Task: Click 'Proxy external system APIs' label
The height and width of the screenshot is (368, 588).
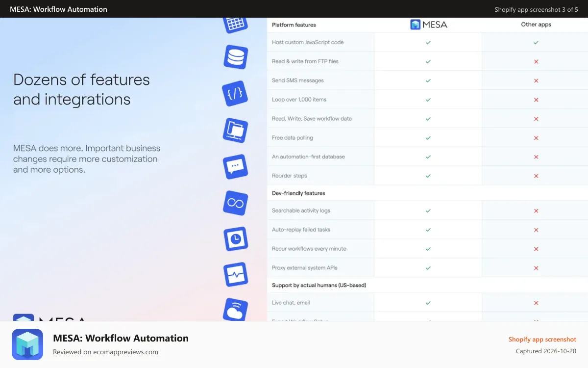Action: pos(305,268)
